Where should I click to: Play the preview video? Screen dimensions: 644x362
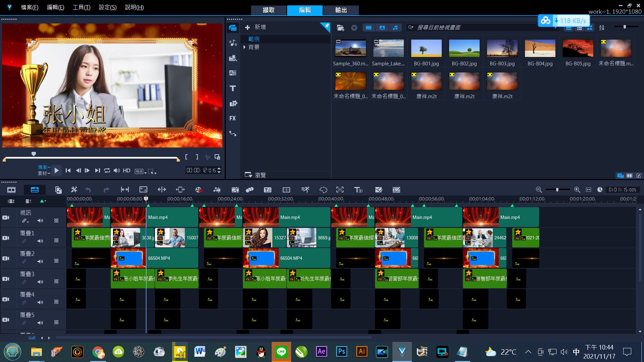tap(56, 171)
